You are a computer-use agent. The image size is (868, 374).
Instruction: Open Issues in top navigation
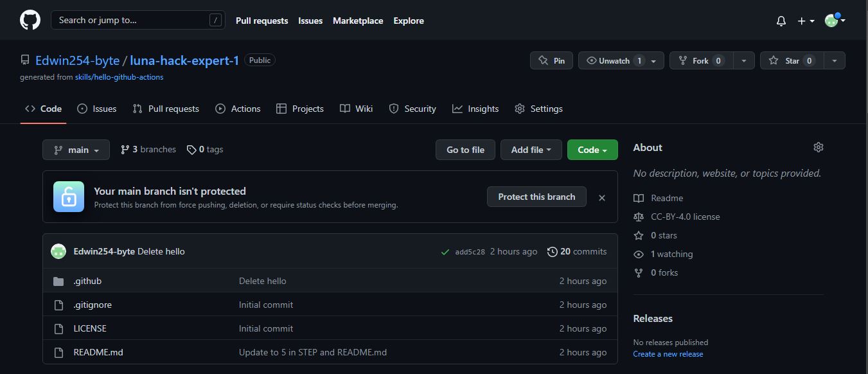[310, 21]
